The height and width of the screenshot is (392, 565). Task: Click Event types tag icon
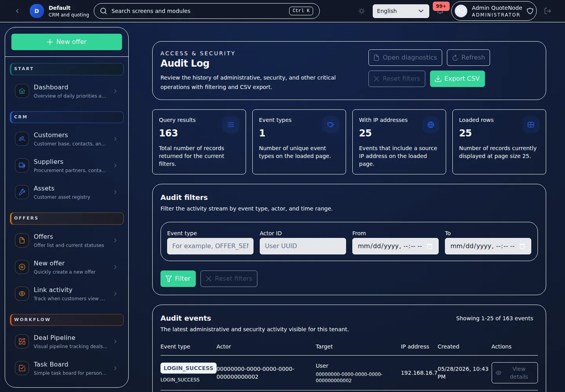tap(331, 125)
